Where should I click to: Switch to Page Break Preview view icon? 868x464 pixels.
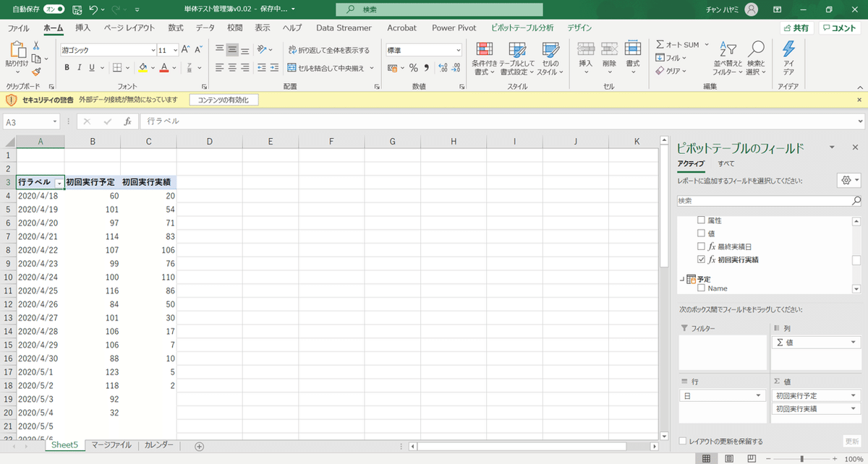click(751, 458)
